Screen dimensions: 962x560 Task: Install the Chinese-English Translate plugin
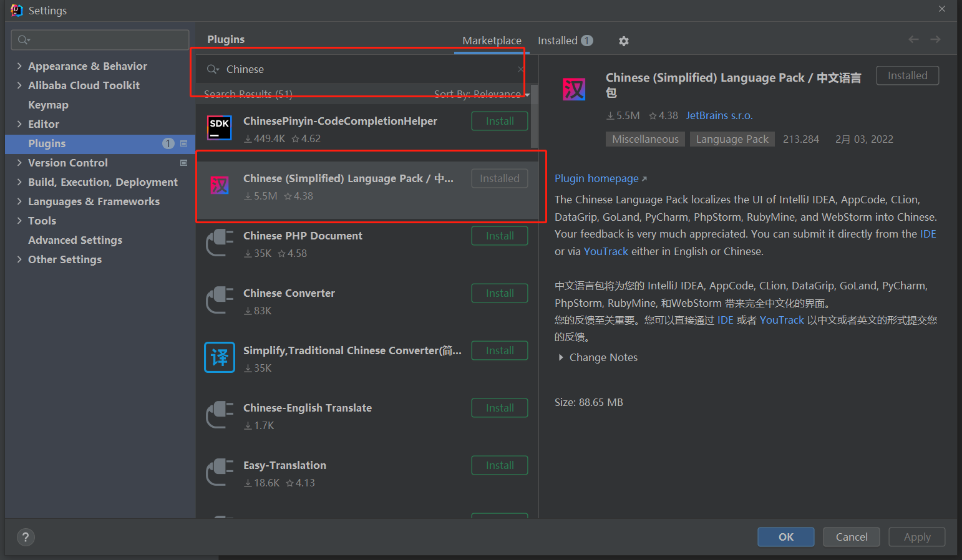coord(499,407)
